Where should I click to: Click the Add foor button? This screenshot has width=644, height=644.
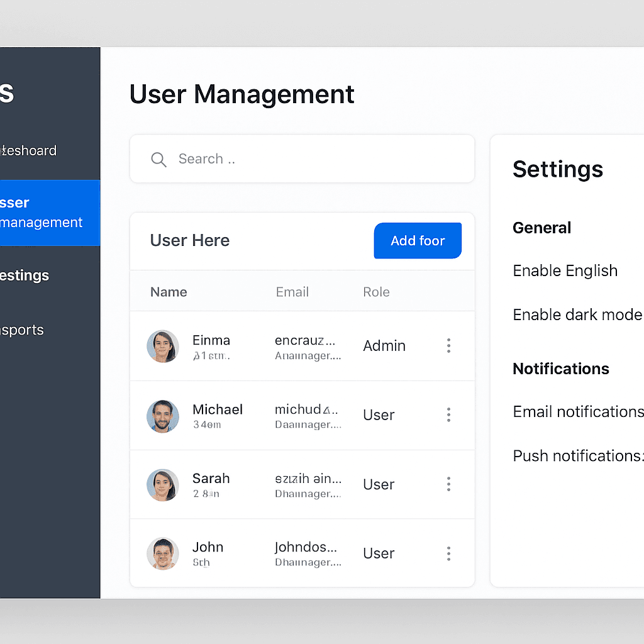pos(418,241)
